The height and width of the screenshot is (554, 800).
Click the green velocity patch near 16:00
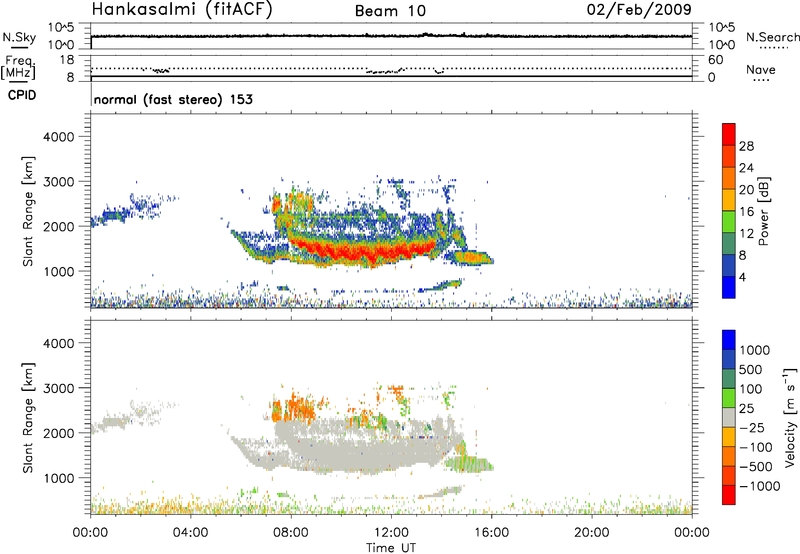[x=468, y=464]
